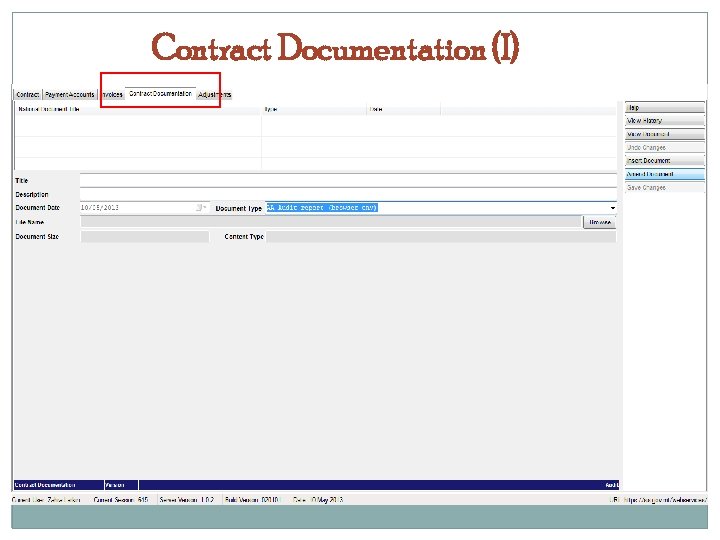Screen dimensions: 720x540
Task: Open the Invoices tab
Action: pos(112,94)
